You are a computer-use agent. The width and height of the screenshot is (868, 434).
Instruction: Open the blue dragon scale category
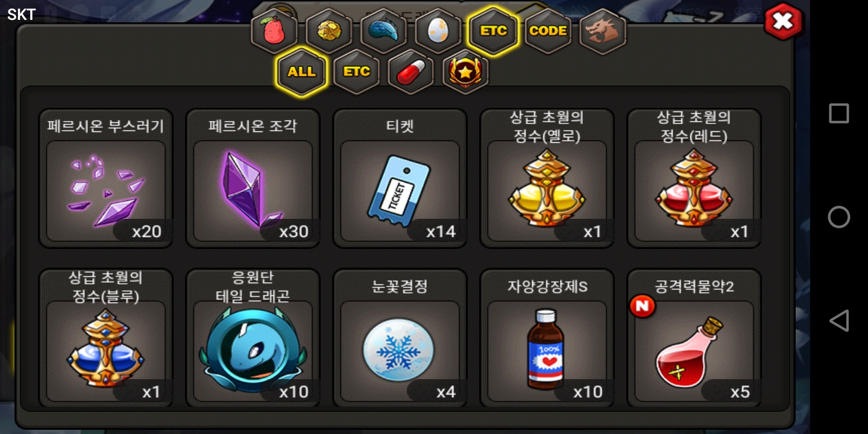click(383, 31)
